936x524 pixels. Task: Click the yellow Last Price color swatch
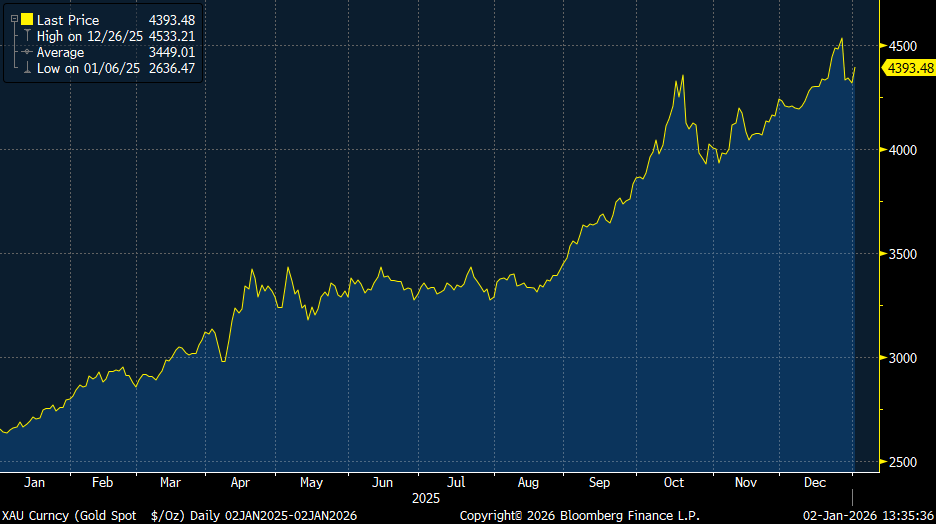point(27,20)
